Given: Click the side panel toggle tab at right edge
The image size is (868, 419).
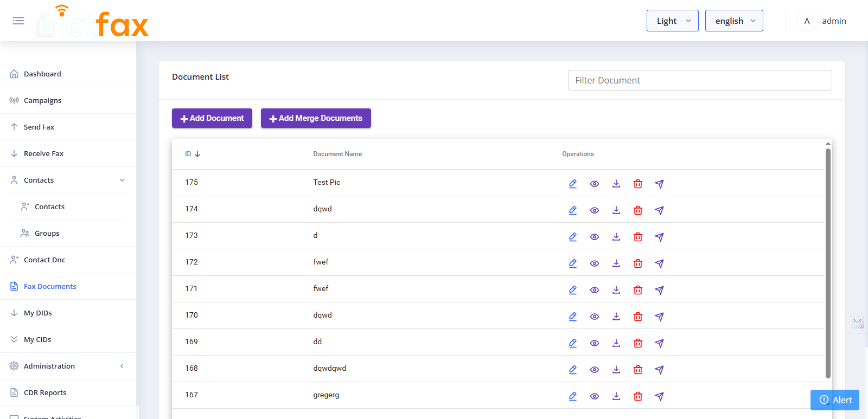Looking at the screenshot, I should 857,321.
